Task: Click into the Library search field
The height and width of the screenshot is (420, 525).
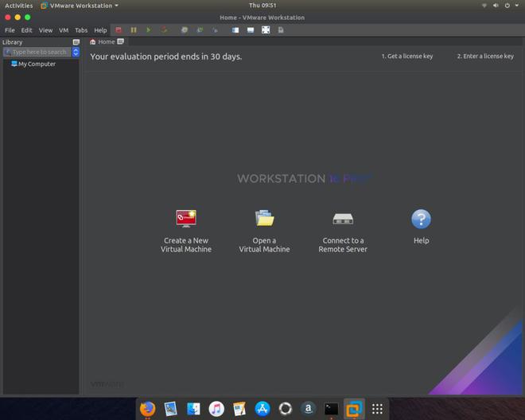Action: (37, 52)
